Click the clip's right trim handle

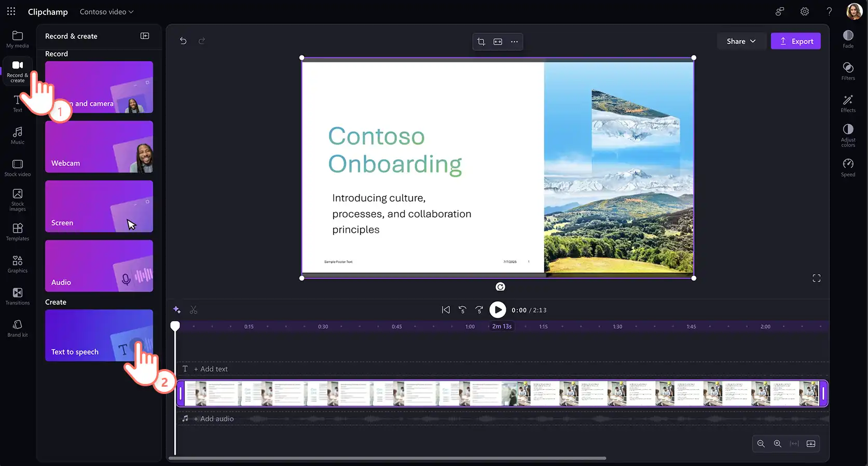tap(823, 393)
